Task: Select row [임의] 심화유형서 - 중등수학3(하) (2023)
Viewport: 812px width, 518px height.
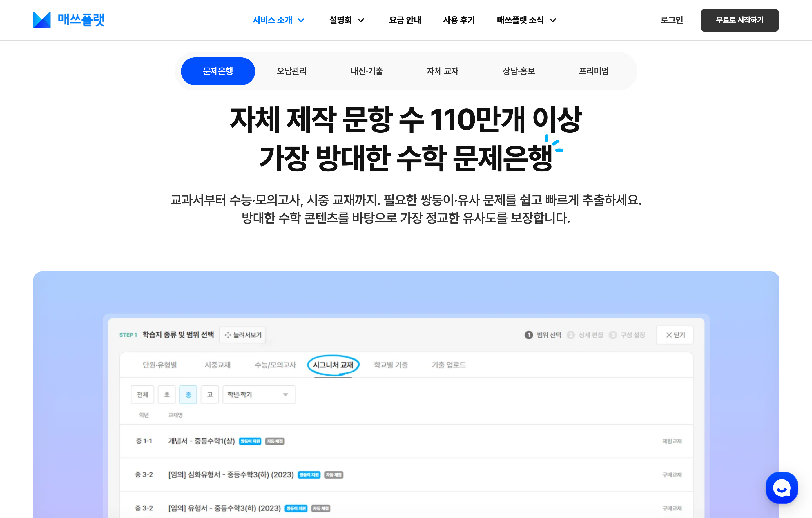Action: point(406,475)
